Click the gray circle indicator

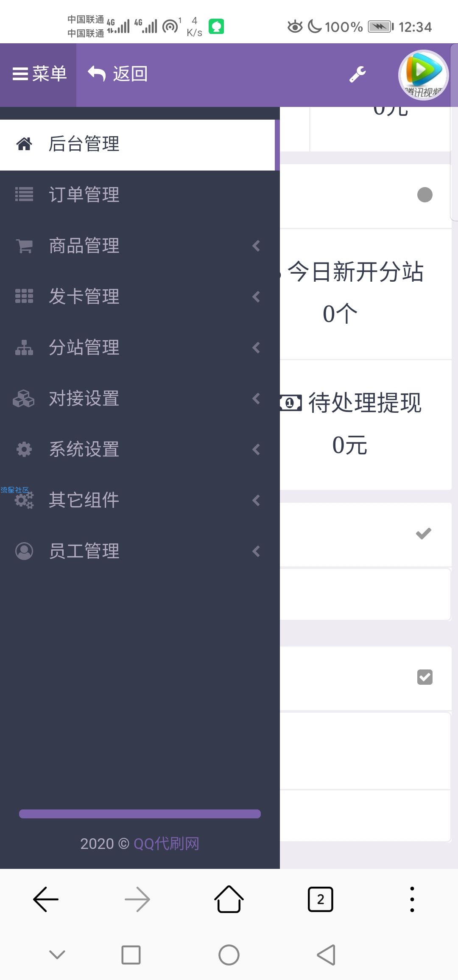(x=425, y=195)
